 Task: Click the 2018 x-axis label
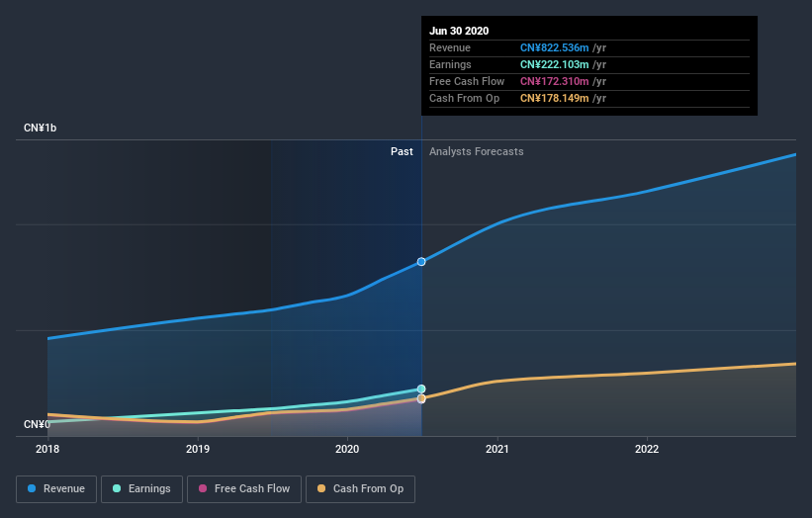pyautogui.click(x=47, y=449)
